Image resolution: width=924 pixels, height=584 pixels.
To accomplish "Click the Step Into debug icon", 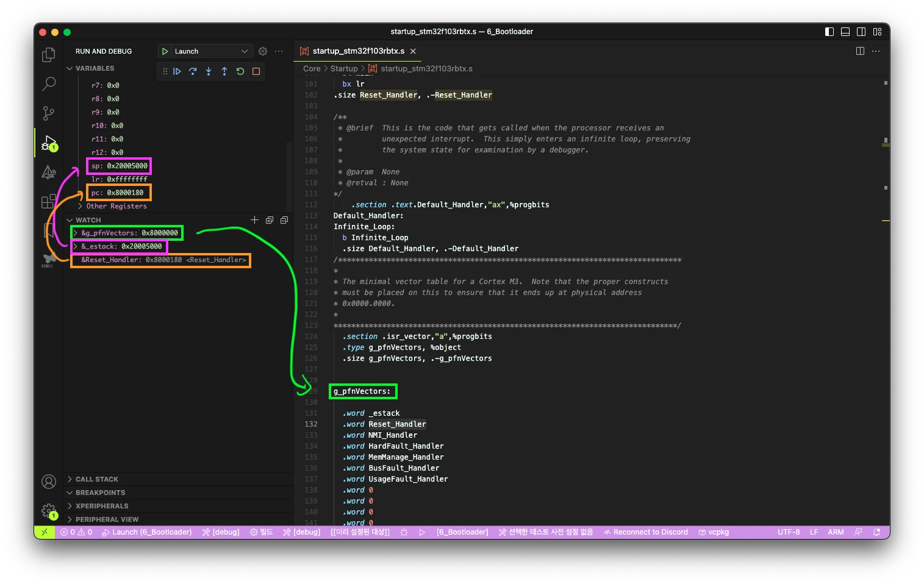I will [x=209, y=71].
